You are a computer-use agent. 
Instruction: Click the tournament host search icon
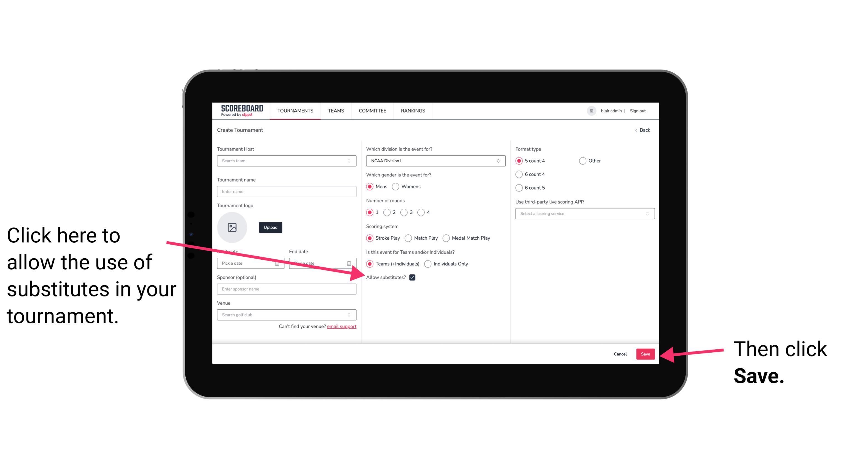pos(351,161)
